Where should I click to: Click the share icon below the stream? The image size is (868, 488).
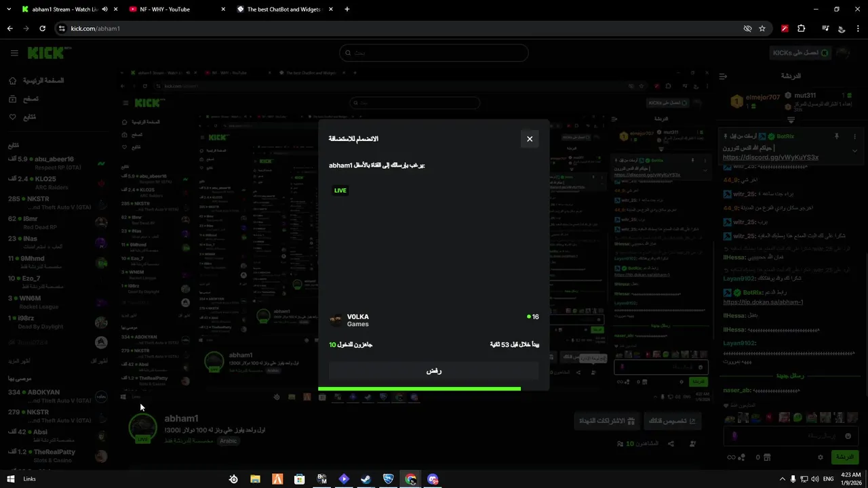tap(671, 444)
